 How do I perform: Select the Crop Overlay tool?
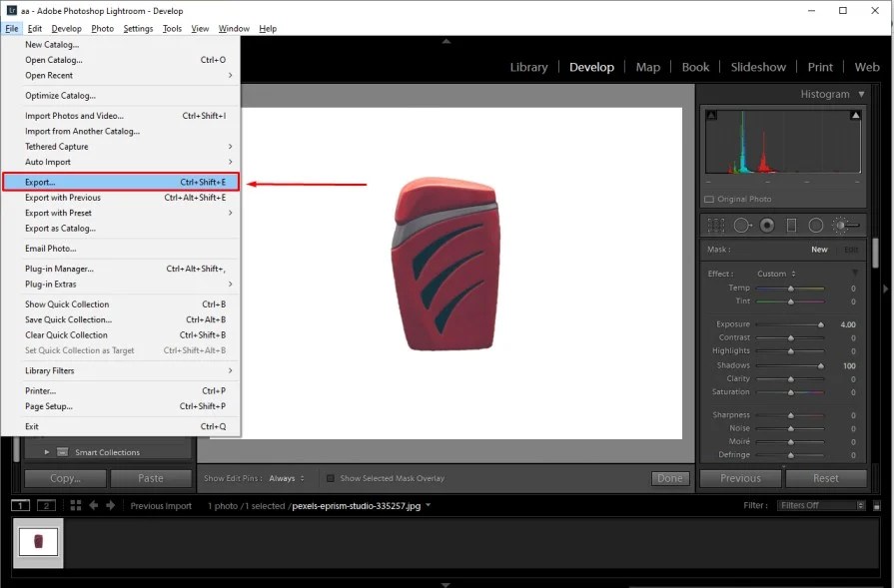coord(715,225)
